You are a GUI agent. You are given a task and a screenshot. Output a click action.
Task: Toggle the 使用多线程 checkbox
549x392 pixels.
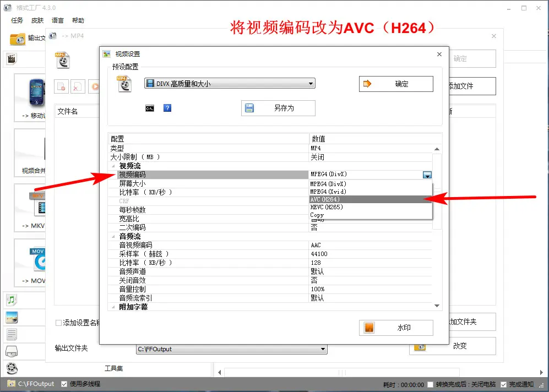pyautogui.click(x=64, y=384)
